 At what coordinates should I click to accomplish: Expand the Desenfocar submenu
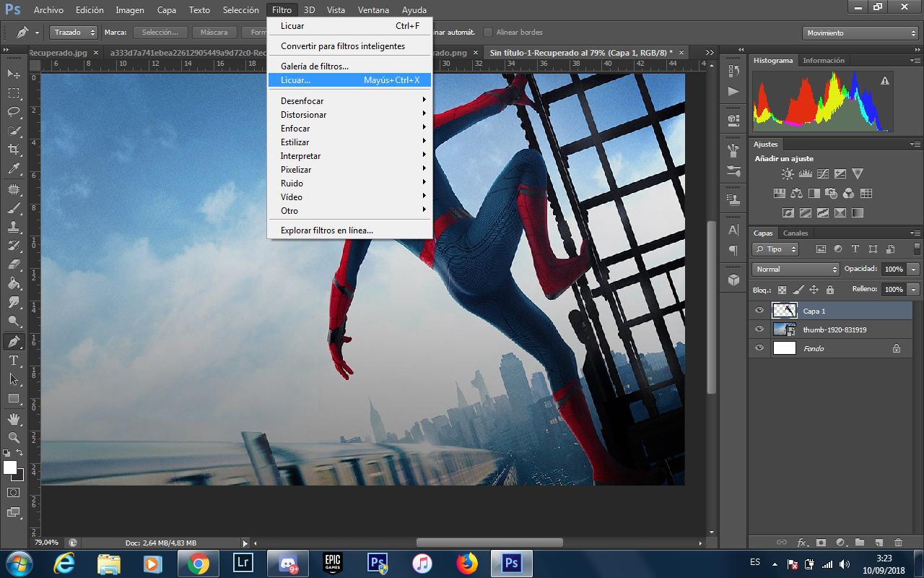349,101
